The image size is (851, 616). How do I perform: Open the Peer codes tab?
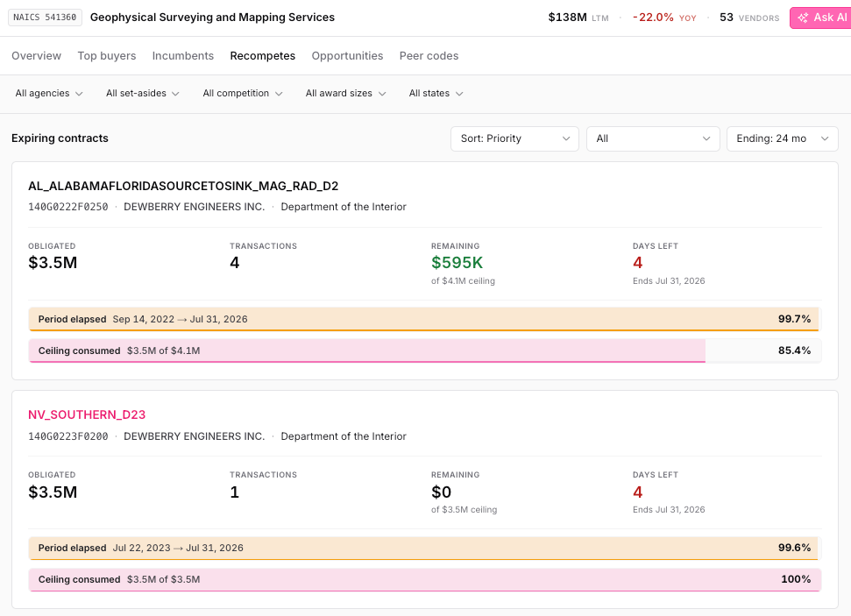(429, 56)
